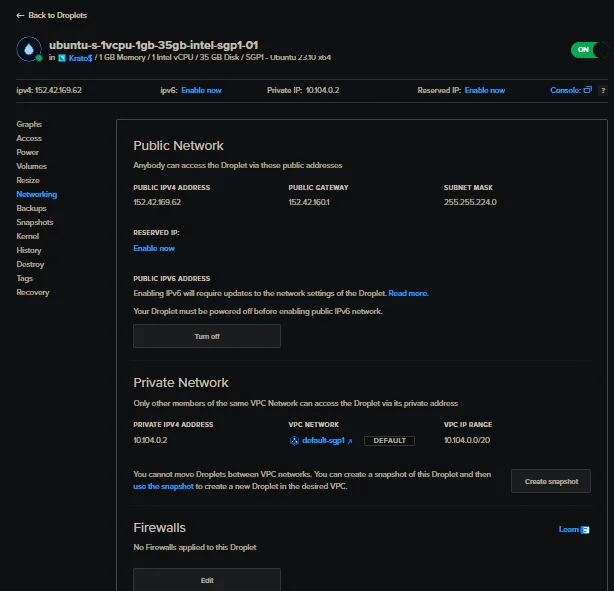
Task: Click the Firewalls heading
Action: (x=159, y=528)
